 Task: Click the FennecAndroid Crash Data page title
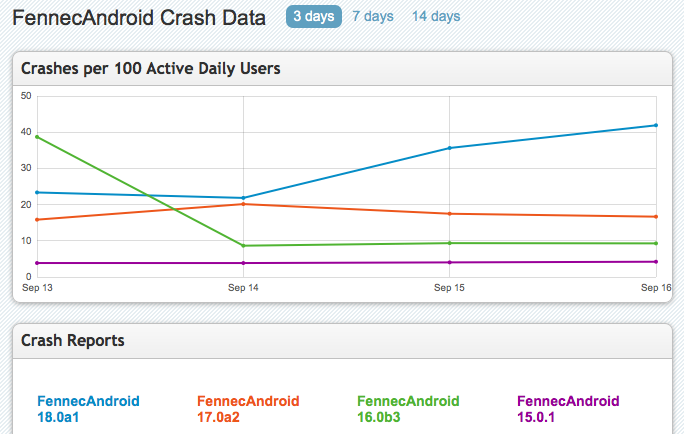[x=139, y=18]
